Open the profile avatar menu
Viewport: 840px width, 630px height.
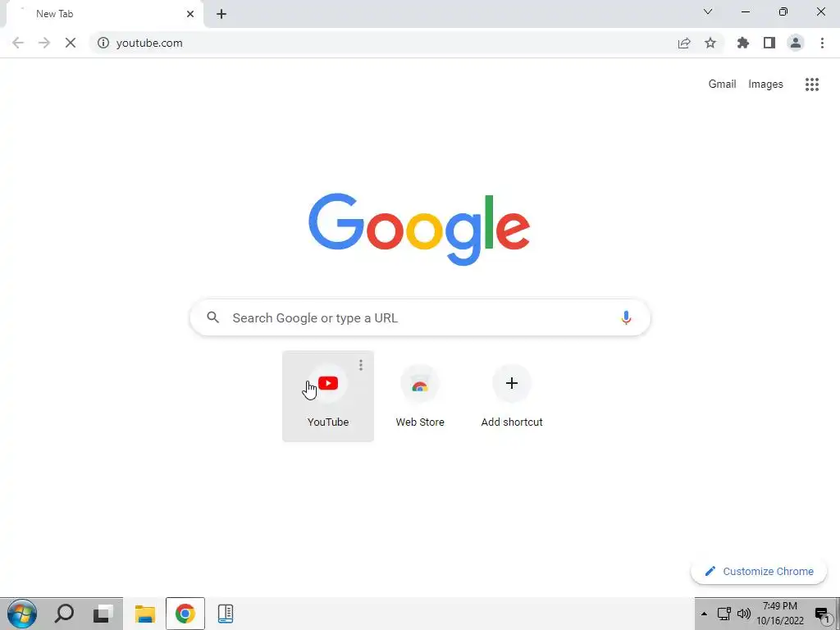pyautogui.click(x=796, y=43)
